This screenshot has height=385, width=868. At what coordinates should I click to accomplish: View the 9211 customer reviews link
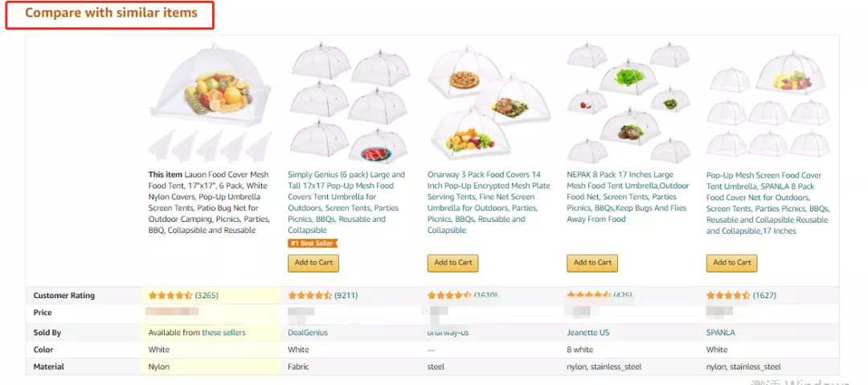(346, 296)
